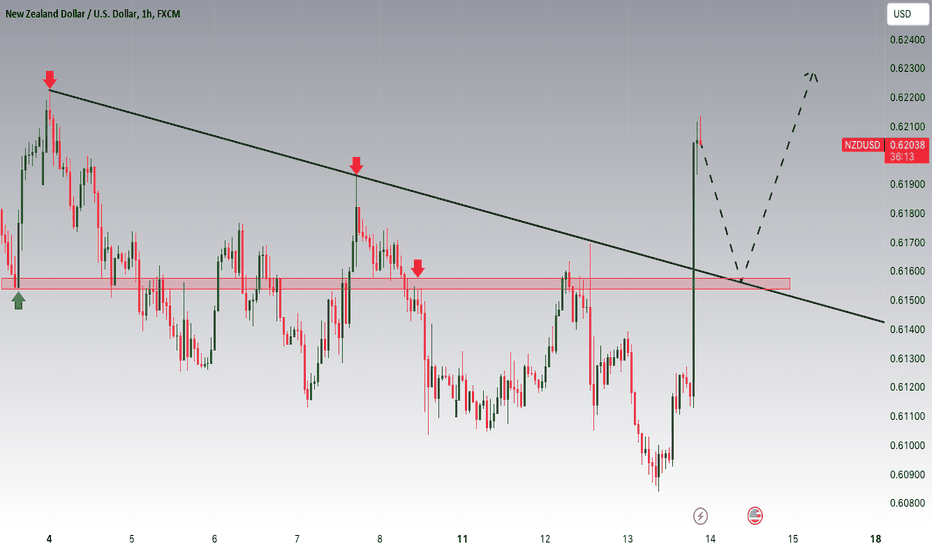Screen dimensions: 932x550
Task: Open the lightning bolt event icon
Action: coord(701,516)
